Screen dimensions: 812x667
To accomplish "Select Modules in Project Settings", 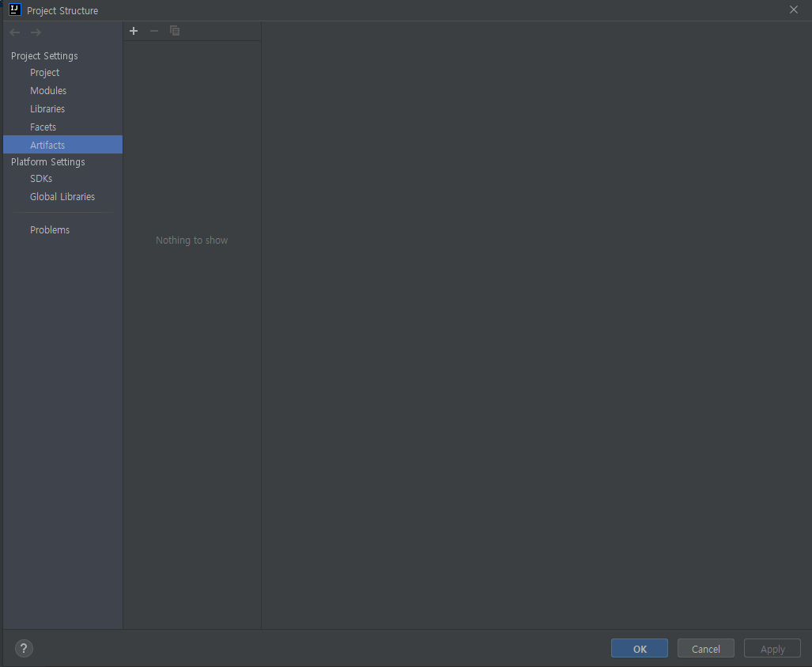I will [x=62, y=91].
